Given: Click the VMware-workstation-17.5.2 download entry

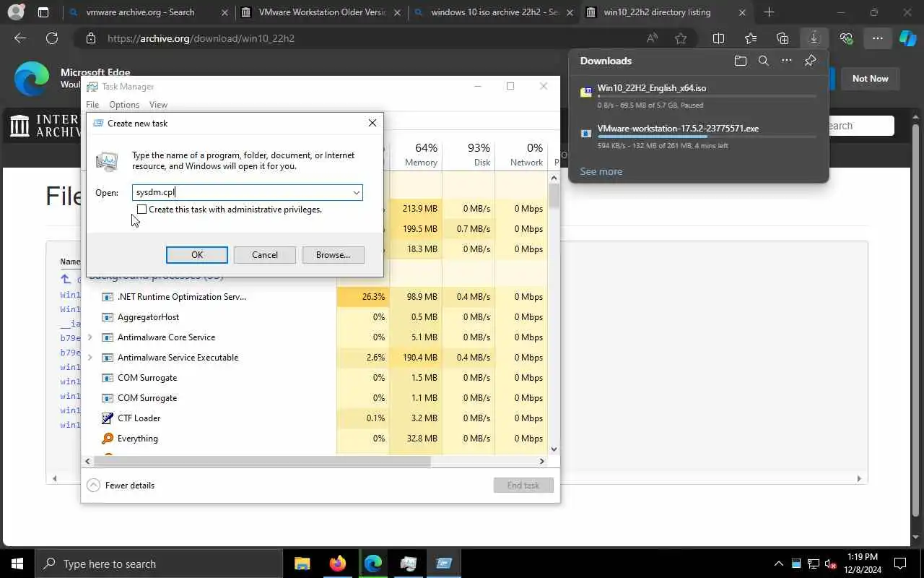Looking at the screenshot, I should coord(699,136).
